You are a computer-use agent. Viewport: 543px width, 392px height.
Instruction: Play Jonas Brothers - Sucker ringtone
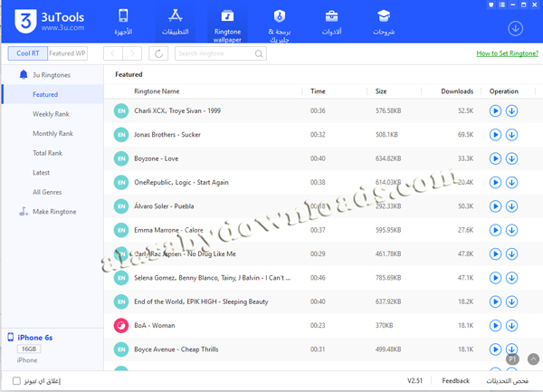point(495,135)
